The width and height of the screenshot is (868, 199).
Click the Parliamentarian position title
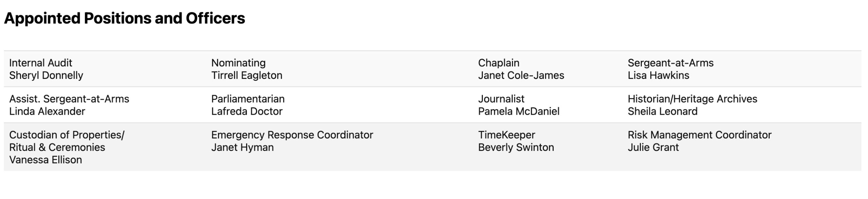248,99
